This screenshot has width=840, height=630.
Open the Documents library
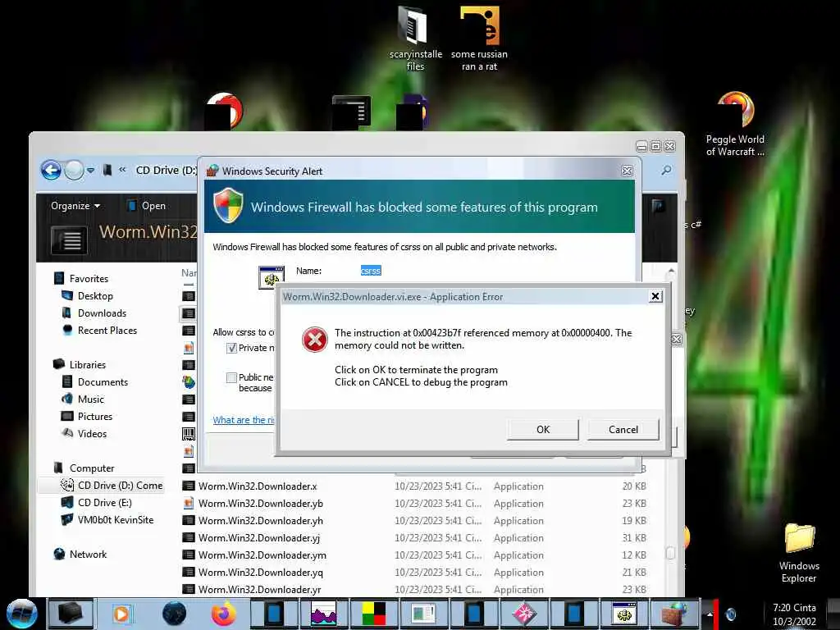95,382
